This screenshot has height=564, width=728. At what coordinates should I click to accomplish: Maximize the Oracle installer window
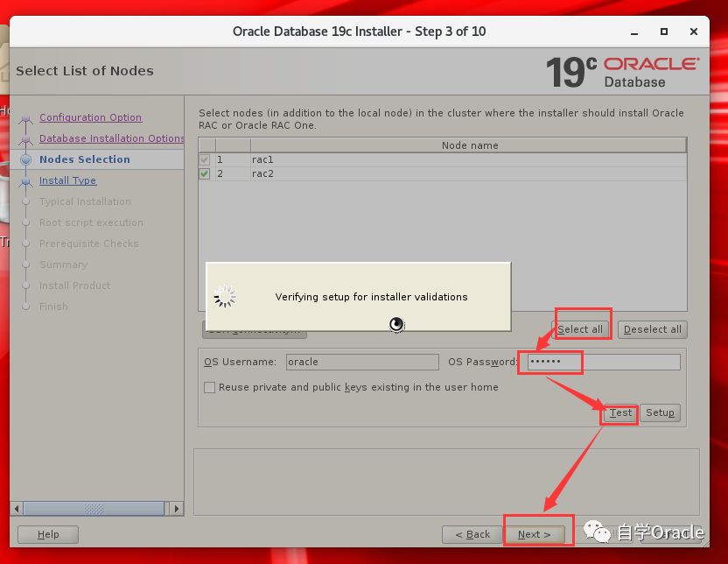(664, 32)
